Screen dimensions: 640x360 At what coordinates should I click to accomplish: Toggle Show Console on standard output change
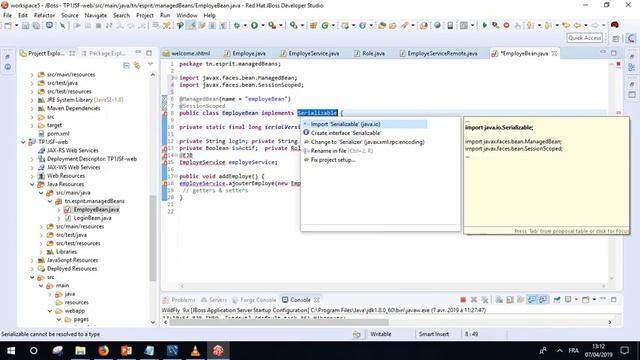pyautogui.click(x=532, y=300)
